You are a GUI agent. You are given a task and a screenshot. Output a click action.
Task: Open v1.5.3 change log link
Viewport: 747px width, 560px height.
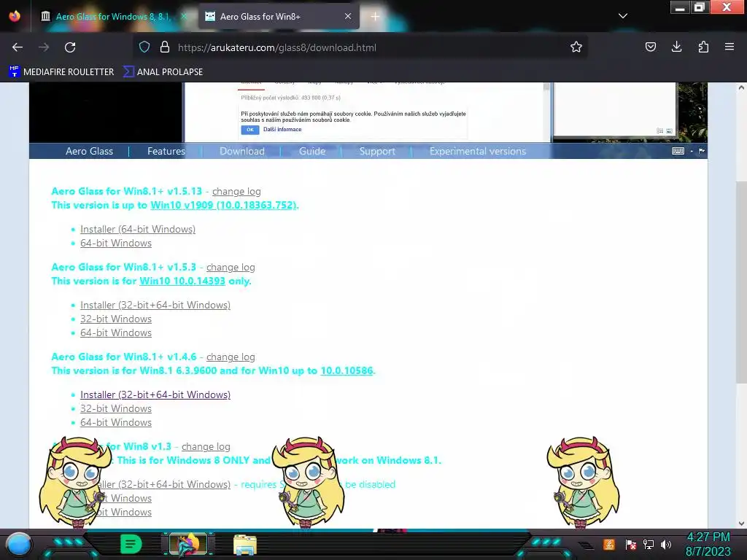(231, 267)
